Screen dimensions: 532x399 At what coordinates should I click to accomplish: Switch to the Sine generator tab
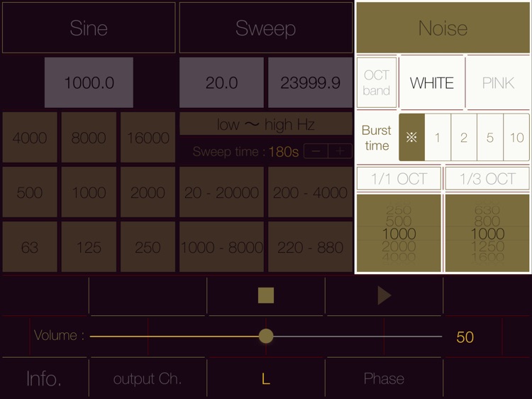[89, 28]
